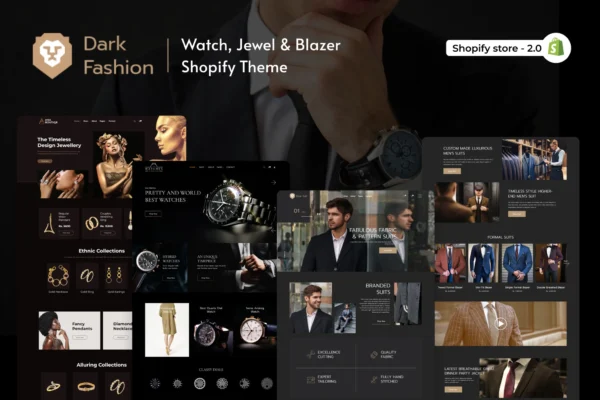Click the 'Watch, Jewel & Blazer' title text
This screenshot has height=400, width=600.
[x=261, y=45]
